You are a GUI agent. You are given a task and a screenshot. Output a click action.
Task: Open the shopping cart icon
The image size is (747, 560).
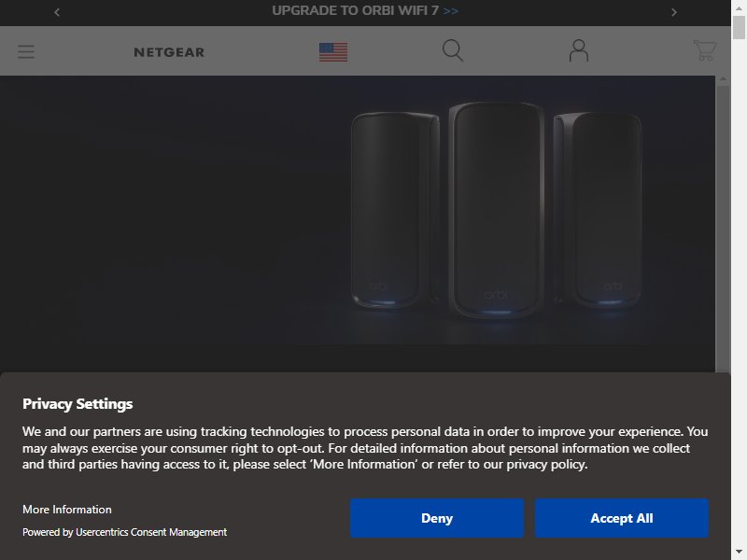click(705, 50)
